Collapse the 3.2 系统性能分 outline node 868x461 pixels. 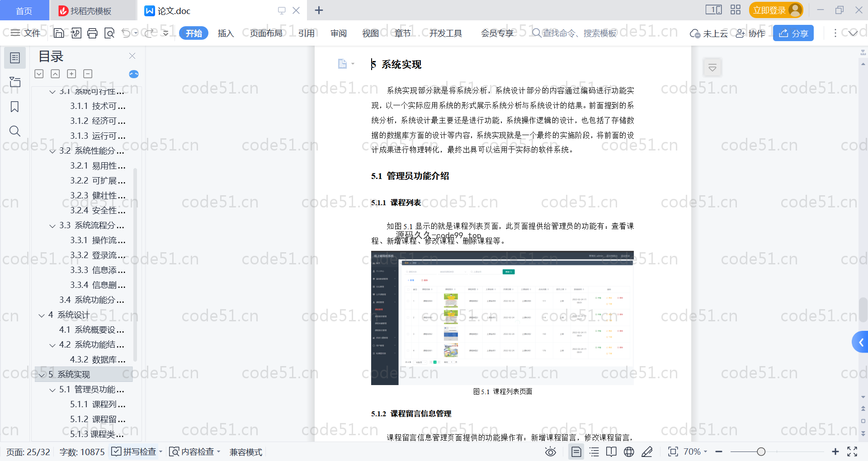click(52, 151)
